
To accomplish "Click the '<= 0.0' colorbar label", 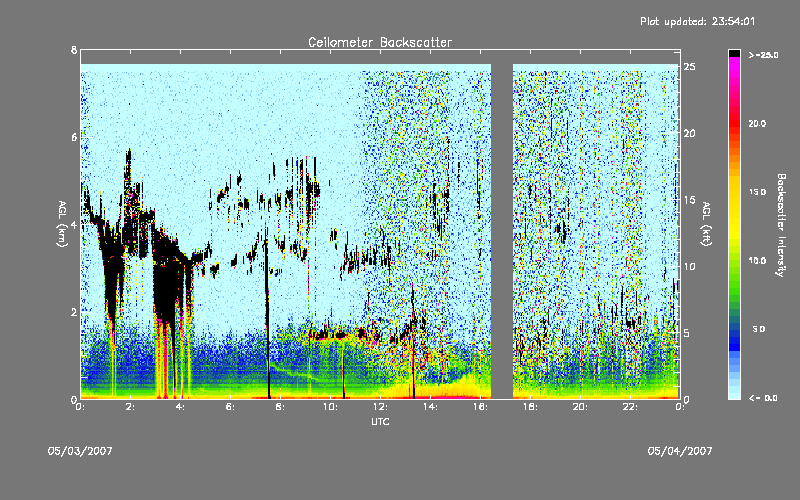I will pyautogui.click(x=763, y=398).
